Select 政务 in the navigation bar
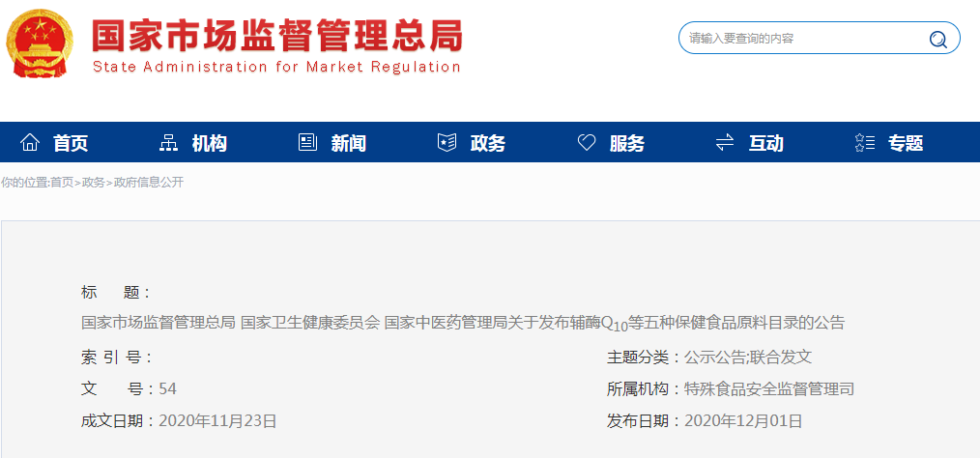Viewport: 980px width, 458px height. click(488, 144)
